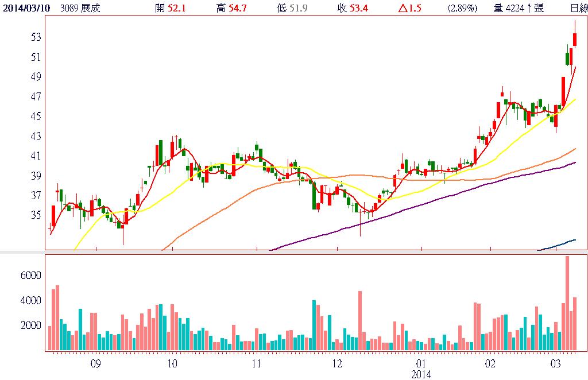Click the 09 month marker on time axis
Viewport: 588px width, 380px height.
tap(95, 364)
